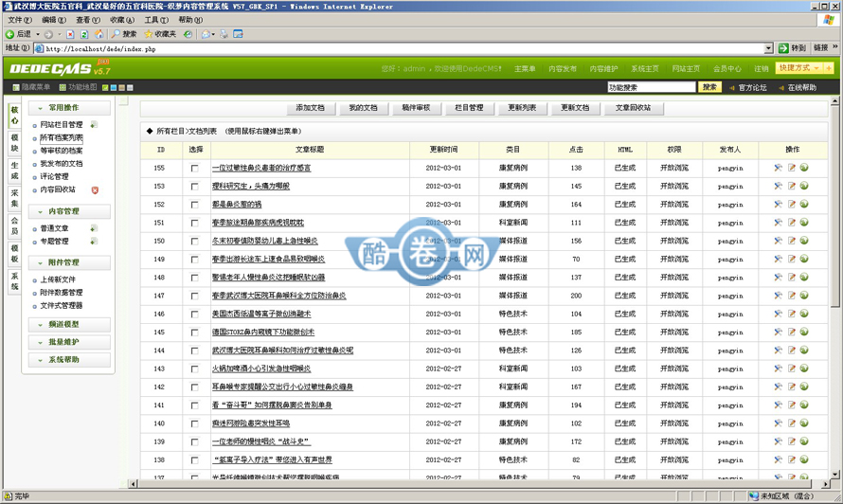Click the IE Print icon
Image resolution: width=843 pixels, height=504 pixels.
[x=224, y=34]
